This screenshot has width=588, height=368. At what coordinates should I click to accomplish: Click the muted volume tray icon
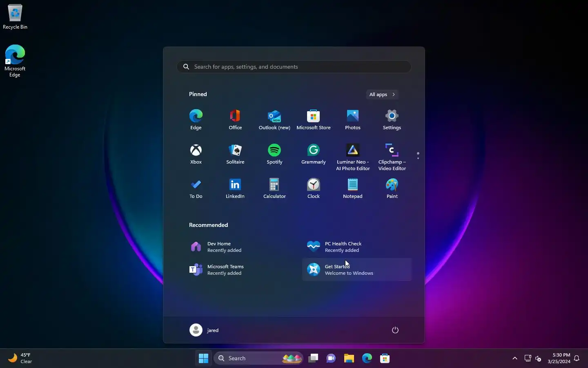539,359
